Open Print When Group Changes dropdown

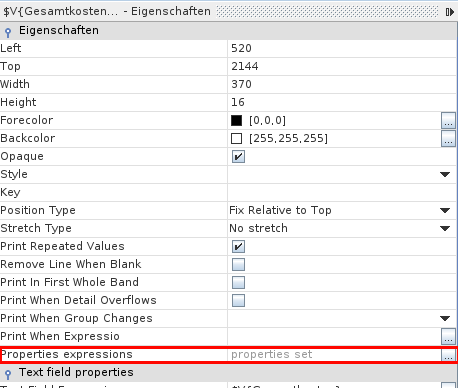[445, 318]
